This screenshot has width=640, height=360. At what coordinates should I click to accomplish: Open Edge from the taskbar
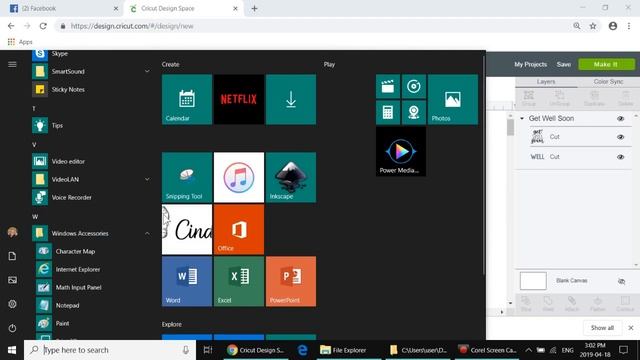click(x=302, y=350)
